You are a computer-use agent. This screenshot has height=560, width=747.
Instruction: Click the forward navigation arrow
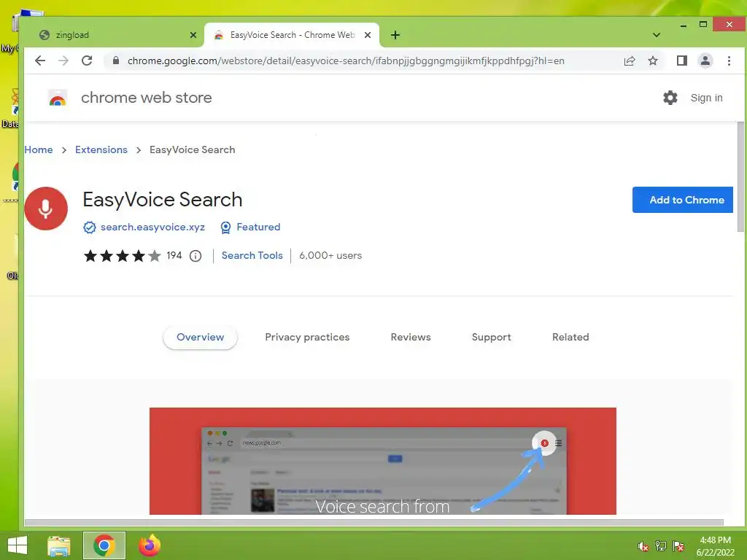pos(63,61)
